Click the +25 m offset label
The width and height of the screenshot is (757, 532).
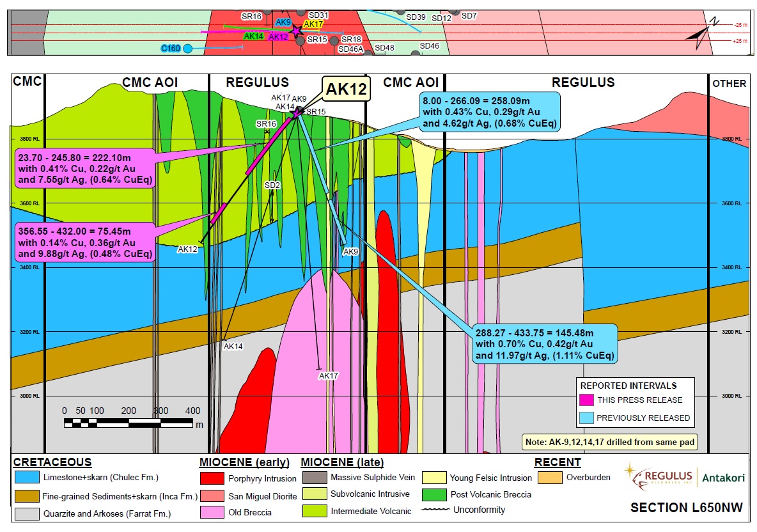(x=740, y=41)
